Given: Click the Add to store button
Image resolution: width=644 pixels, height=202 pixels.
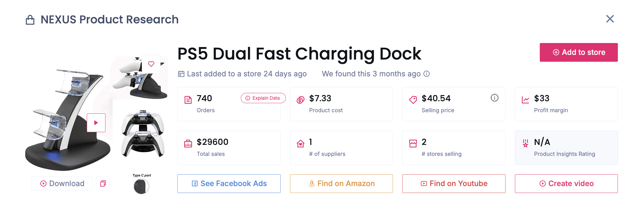Looking at the screenshot, I should (x=578, y=52).
